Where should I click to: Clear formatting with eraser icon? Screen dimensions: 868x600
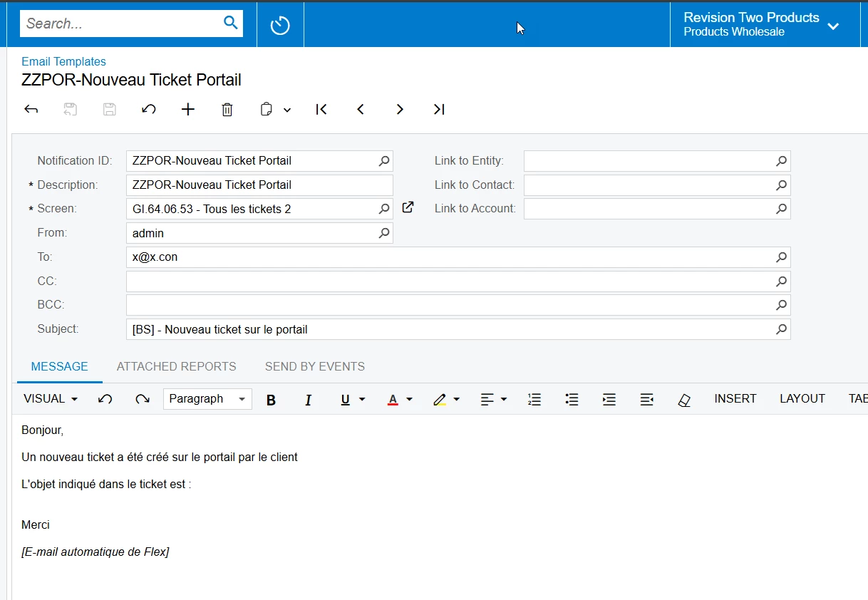pos(684,400)
